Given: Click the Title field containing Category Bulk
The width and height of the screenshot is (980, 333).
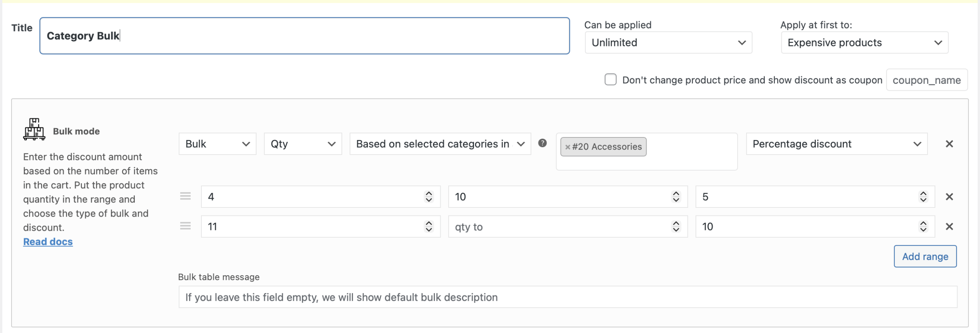Looking at the screenshot, I should tap(304, 36).
